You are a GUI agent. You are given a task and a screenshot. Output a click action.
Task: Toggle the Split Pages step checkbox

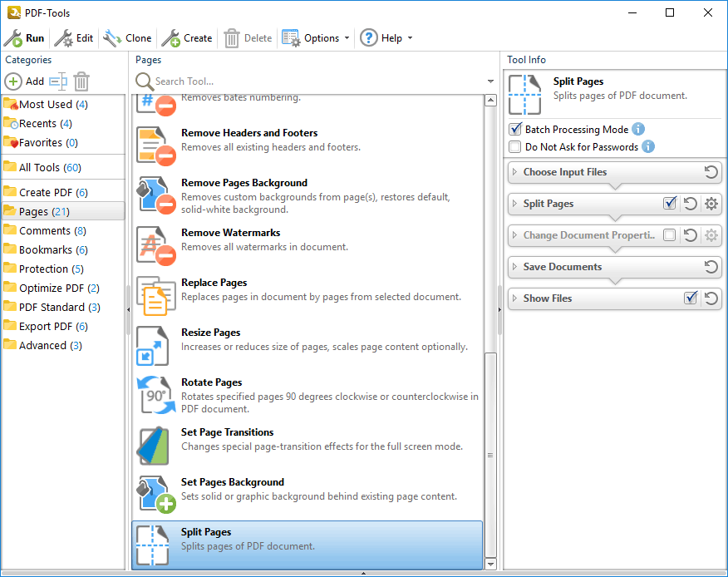pos(670,204)
